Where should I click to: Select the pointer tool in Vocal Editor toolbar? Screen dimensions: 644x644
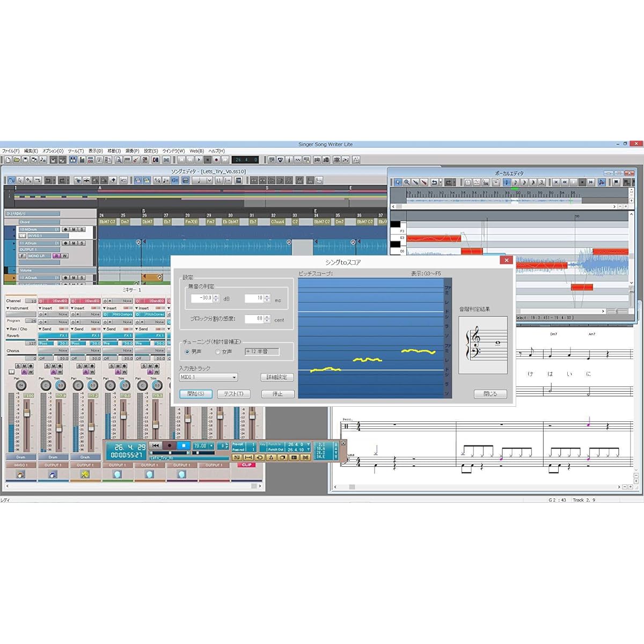point(398,182)
